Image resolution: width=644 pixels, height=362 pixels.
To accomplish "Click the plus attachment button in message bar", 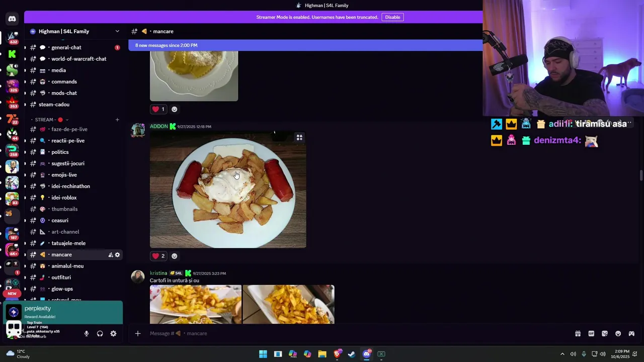I will 137,333.
